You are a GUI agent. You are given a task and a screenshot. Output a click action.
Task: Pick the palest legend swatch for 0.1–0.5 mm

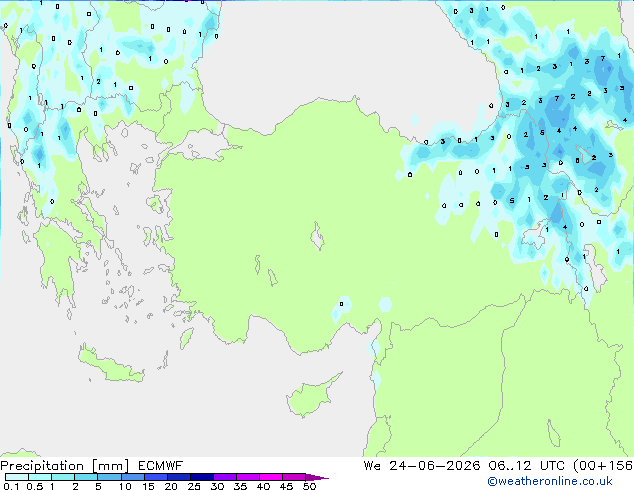click(17, 477)
